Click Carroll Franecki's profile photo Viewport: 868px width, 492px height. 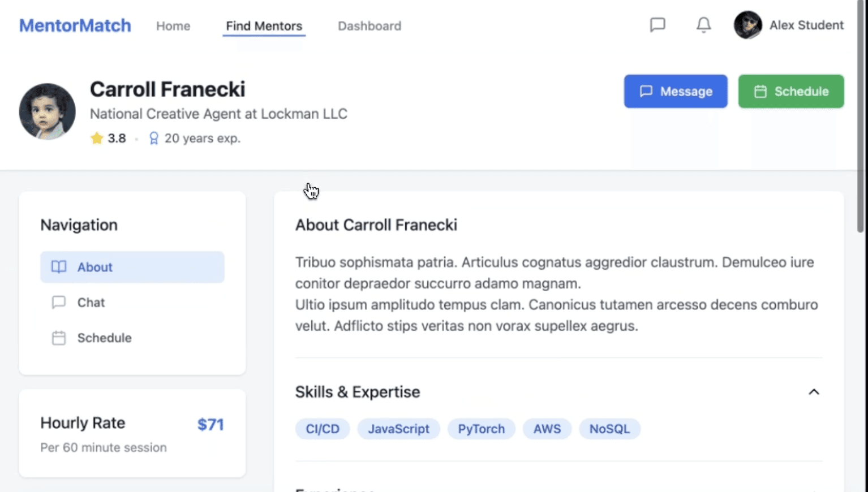(47, 111)
